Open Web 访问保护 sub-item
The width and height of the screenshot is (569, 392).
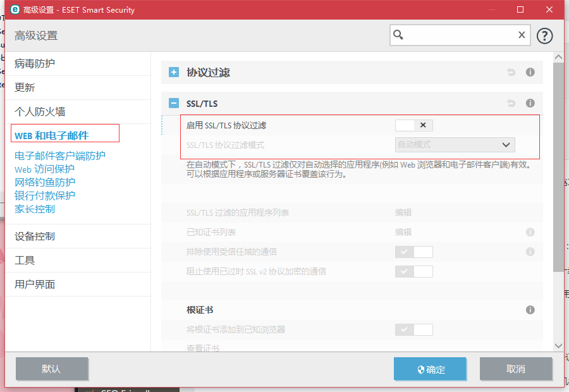coord(44,169)
